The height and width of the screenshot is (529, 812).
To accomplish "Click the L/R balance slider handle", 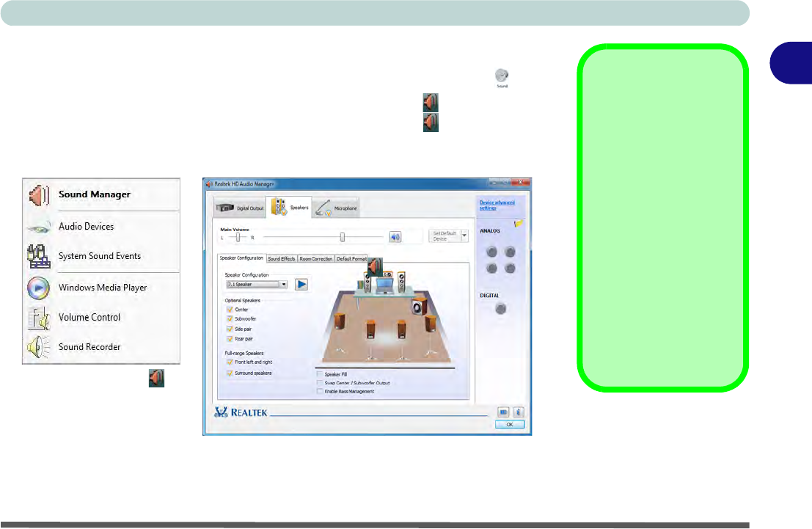I will (238, 237).
